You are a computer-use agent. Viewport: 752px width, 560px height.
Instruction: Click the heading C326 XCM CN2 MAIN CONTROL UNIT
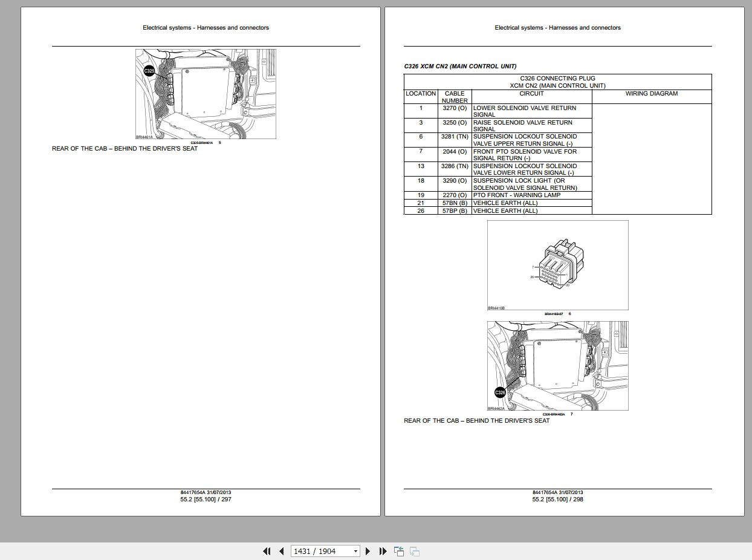tap(460, 67)
